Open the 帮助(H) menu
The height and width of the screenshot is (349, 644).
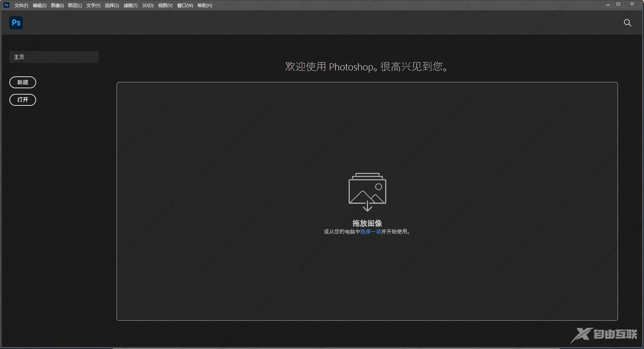[204, 6]
